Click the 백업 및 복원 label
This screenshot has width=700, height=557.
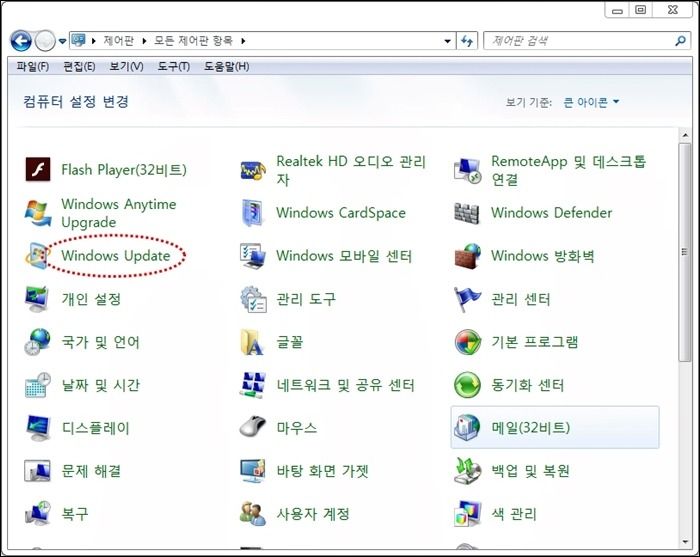[x=530, y=471]
